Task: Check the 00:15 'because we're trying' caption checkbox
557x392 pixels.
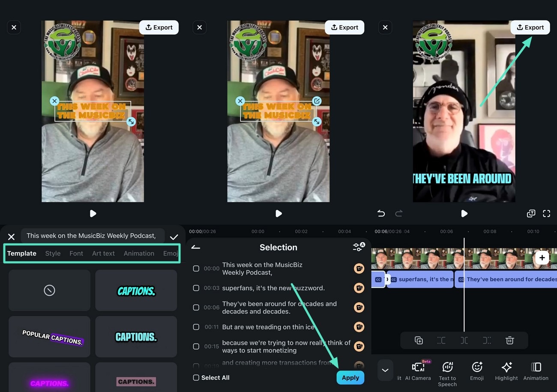Action: [196, 346]
